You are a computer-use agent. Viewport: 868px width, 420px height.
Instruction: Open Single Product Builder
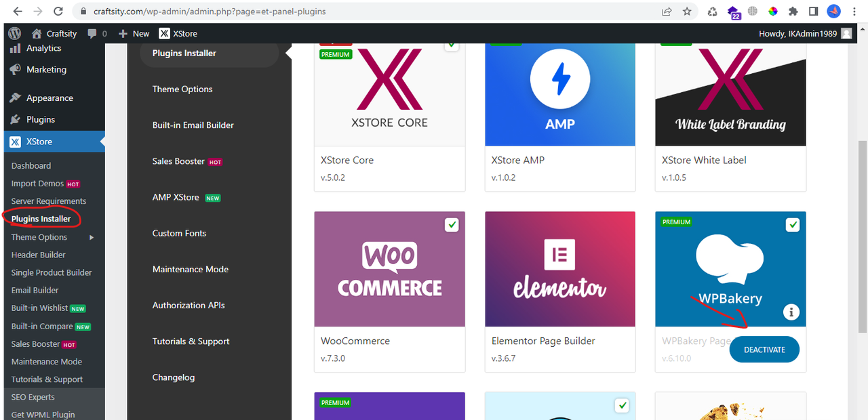(x=52, y=272)
